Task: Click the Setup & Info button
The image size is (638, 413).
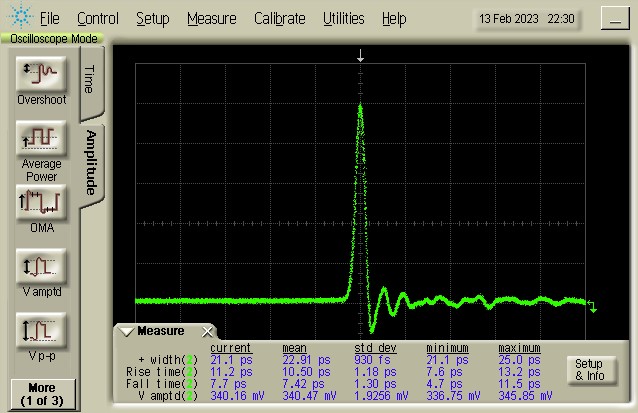Action: (588, 370)
